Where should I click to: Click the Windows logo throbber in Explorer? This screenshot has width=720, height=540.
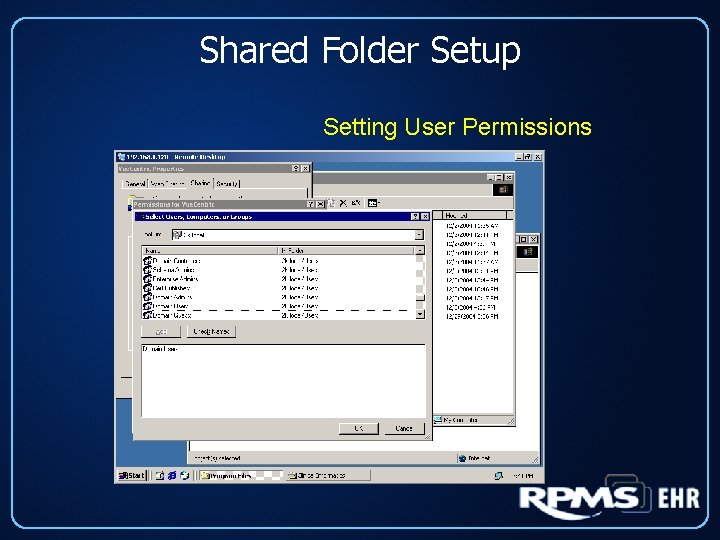[x=503, y=190]
